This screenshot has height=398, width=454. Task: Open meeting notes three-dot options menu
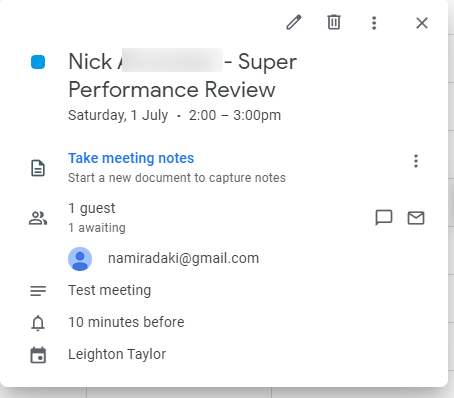click(x=416, y=161)
